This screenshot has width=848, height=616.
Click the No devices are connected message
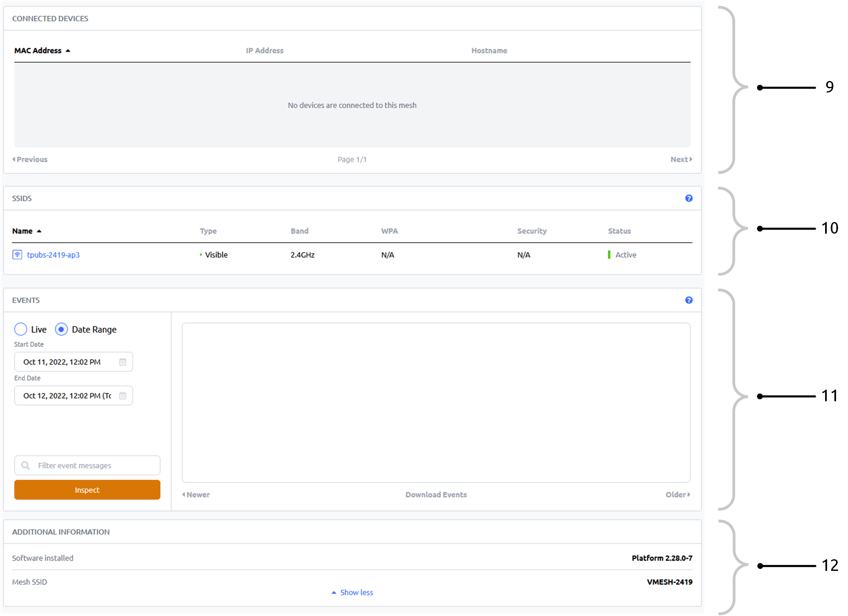click(x=352, y=106)
